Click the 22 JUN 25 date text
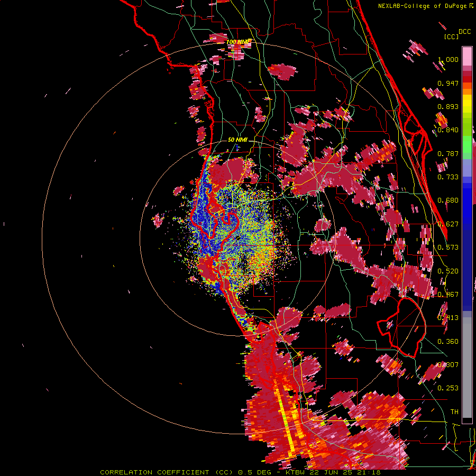This screenshot has width=476, height=476. 331,472
